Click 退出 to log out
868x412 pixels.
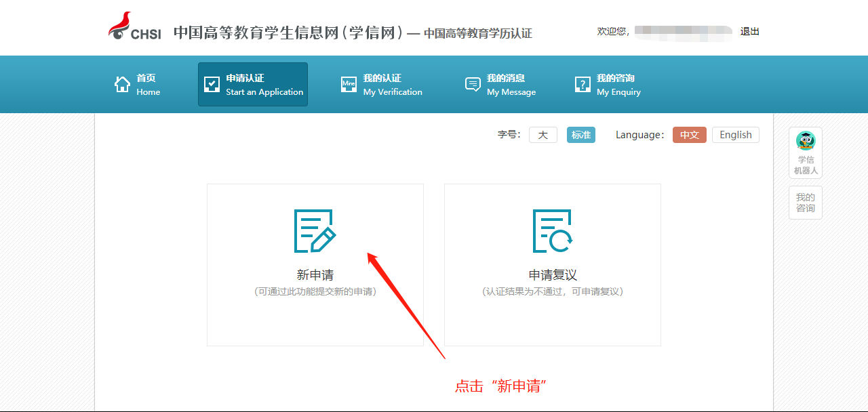click(749, 31)
